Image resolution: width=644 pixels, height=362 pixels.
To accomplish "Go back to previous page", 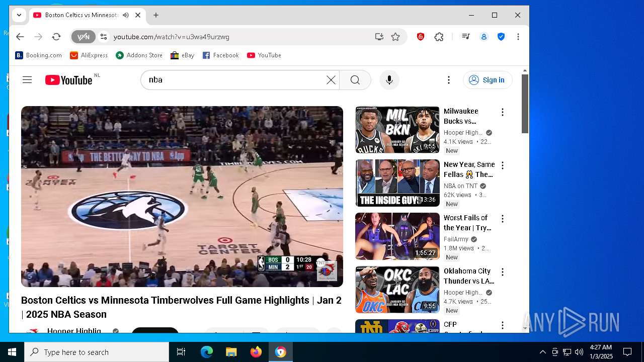I will pyautogui.click(x=20, y=37).
